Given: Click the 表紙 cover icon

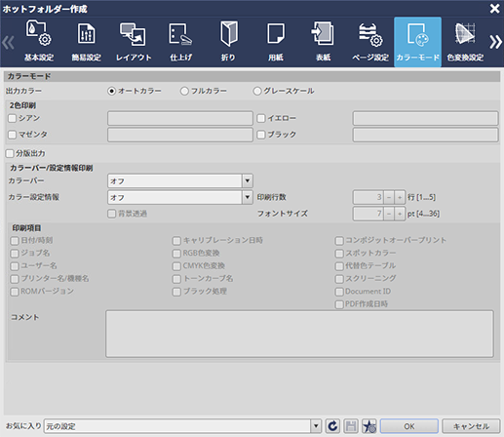Looking at the screenshot, I should coord(323,42).
